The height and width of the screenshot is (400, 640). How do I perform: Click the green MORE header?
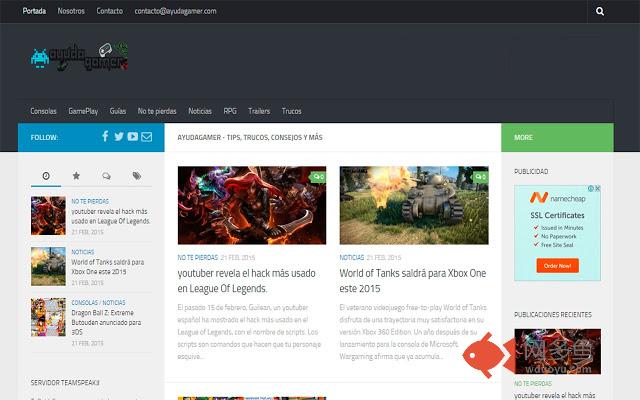(523, 138)
